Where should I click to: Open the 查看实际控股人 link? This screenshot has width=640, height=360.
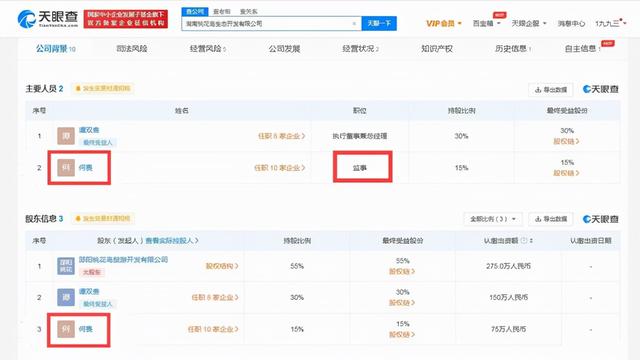pos(172,240)
